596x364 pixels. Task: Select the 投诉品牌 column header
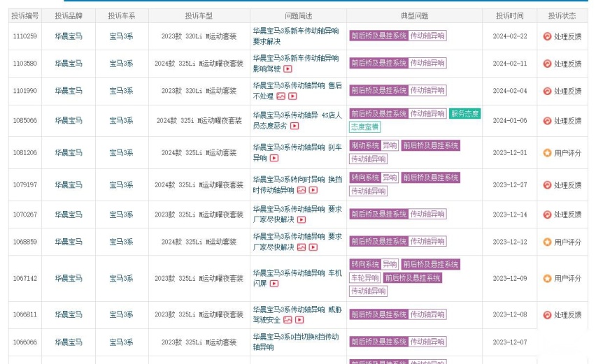[x=69, y=15]
